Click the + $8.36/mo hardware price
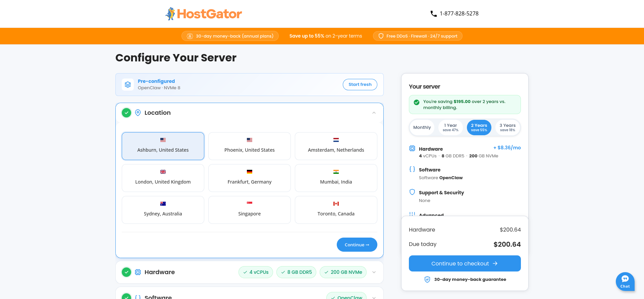Image resolution: width=644 pixels, height=299 pixels. point(507,148)
